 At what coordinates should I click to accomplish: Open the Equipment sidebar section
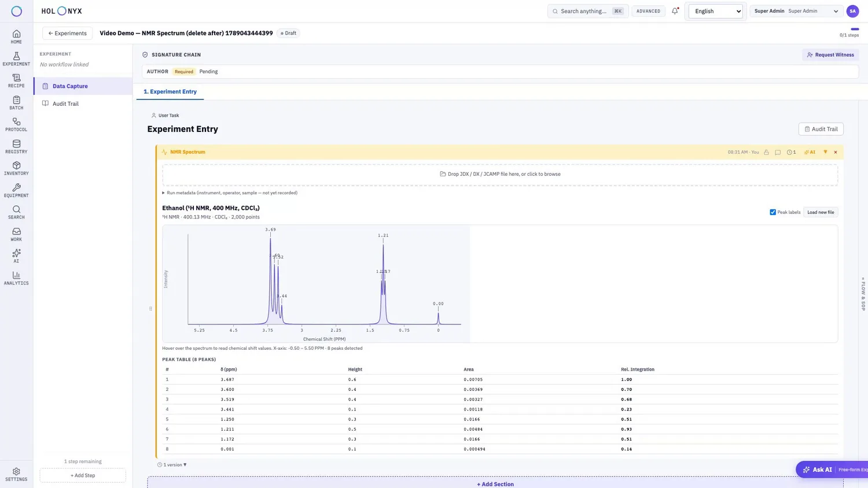tap(16, 191)
